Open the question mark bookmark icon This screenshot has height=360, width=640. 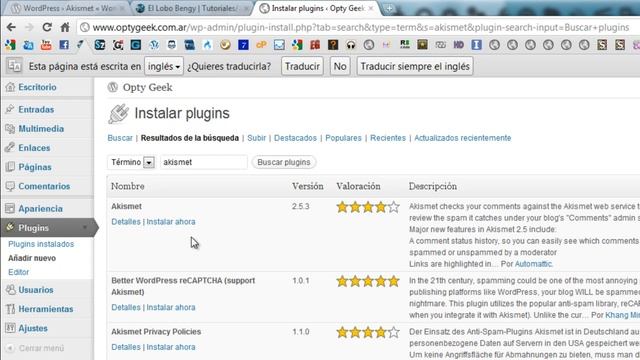(x=333, y=45)
